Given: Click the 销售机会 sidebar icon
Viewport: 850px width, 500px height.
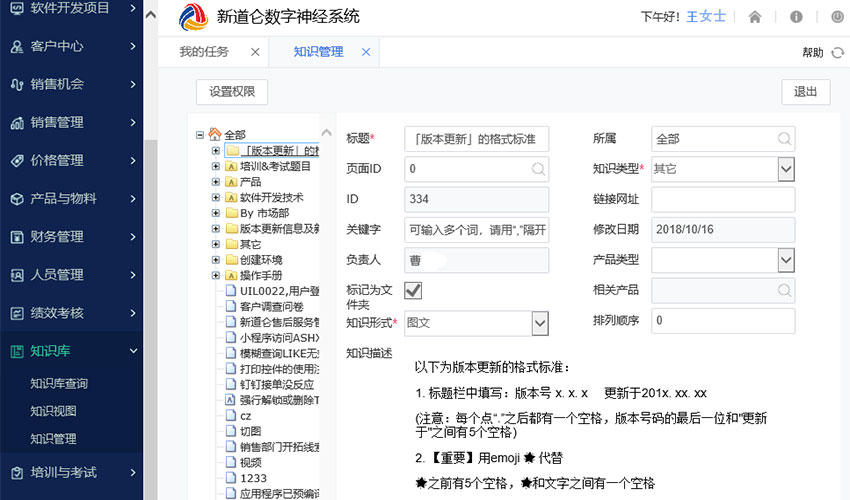Looking at the screenshot, I should [17, 85].
